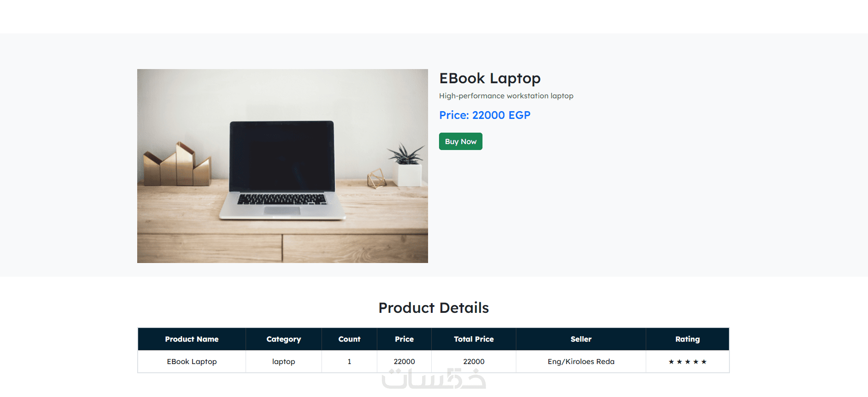868x397 pixels.
Task: Select the Price column header
Action: (404, 339)
